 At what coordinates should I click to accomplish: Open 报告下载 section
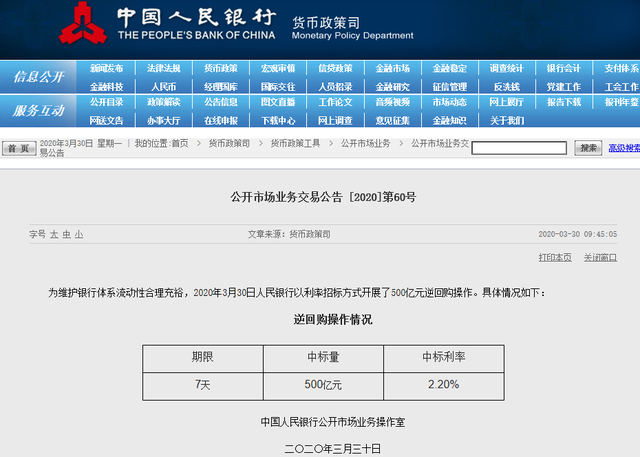click(564, 102)
